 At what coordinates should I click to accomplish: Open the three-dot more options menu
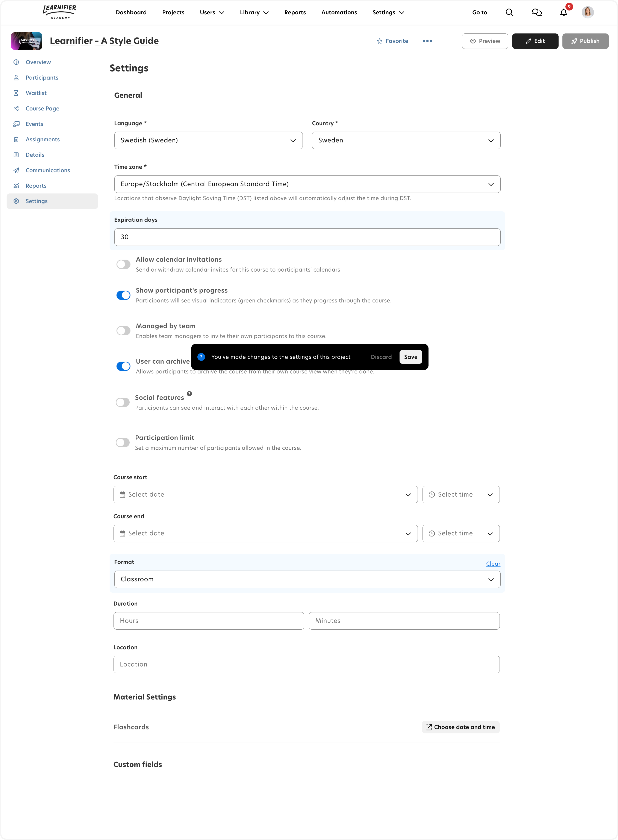[427, 41]
